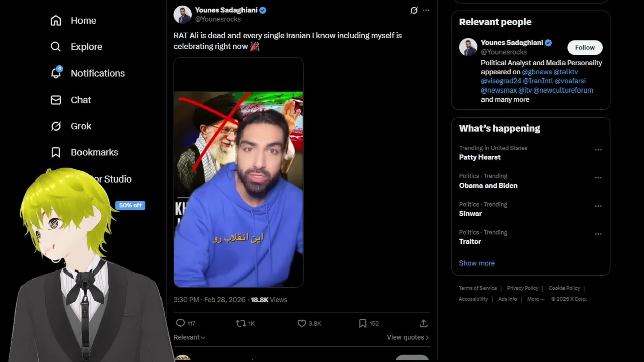The height and width of the screenshot is (362, 644).
Task: Click Show more under What's happening
Action: coord(476,263)
